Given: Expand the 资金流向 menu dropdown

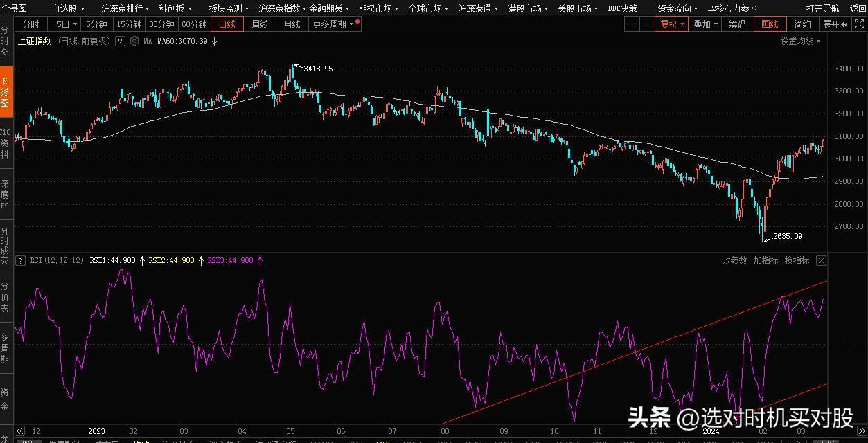Looking at the screenshot, I should point(678,8).
